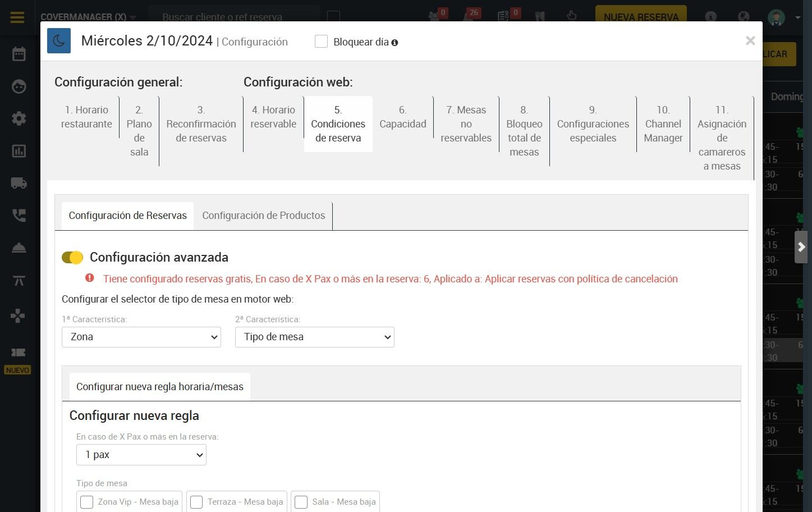Switch to Configuración de Productos tab
812x512 pixels.
coord(264,216)
